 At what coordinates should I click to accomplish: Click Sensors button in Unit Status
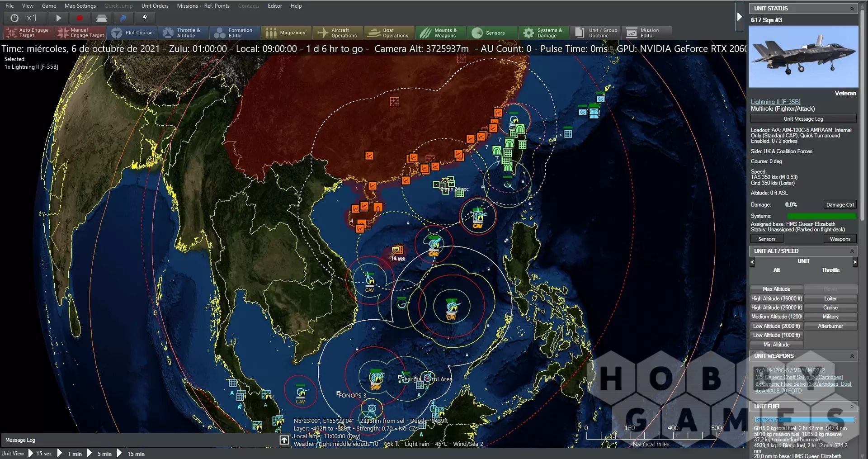(x=767, y=239)
